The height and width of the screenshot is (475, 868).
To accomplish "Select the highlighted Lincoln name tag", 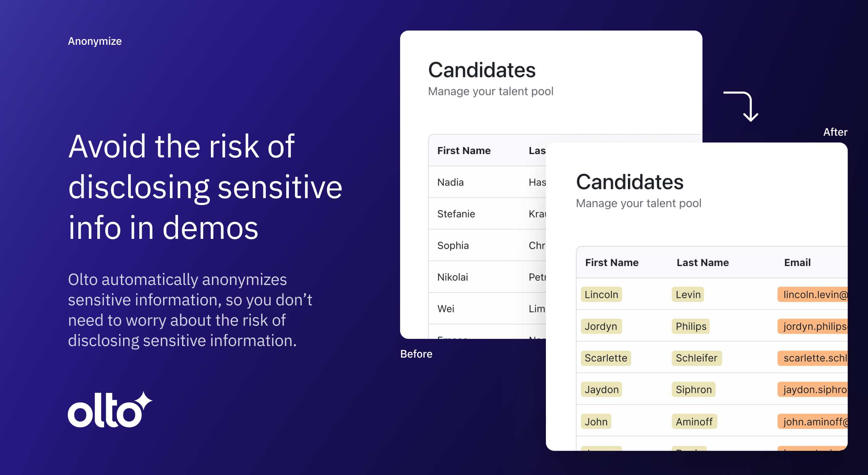I will click(601, 294).
